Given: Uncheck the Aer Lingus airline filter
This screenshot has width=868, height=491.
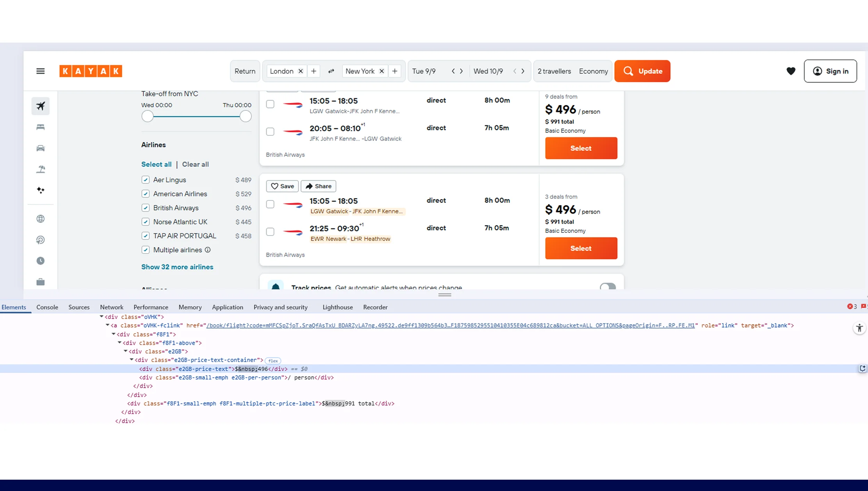Looking at the screenshot, I should coord(145,180).
